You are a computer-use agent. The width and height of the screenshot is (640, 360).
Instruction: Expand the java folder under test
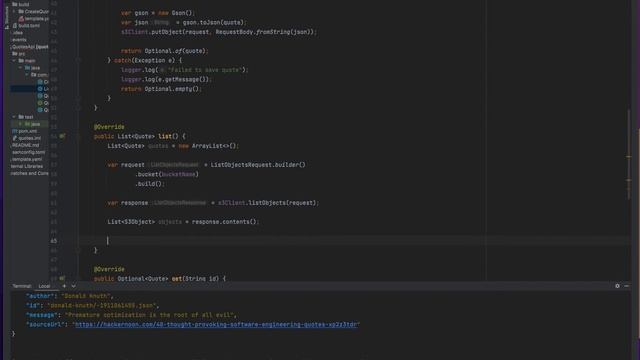(20, 124)
